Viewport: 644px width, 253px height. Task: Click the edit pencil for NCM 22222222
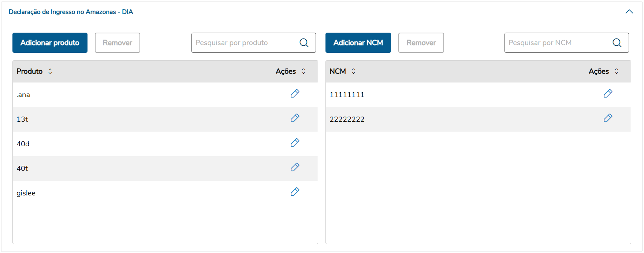608,118
